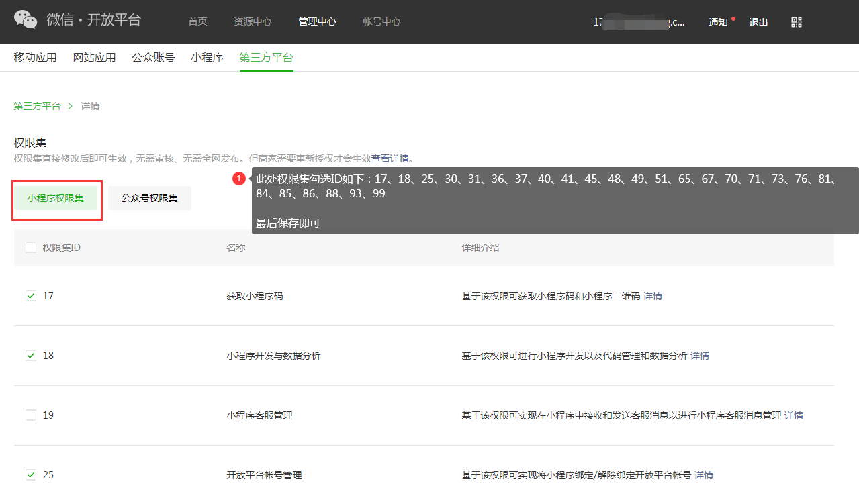This screenshot has height=504, width=859.
Task: Switch to 网站应用 tab
Action: 94,58
